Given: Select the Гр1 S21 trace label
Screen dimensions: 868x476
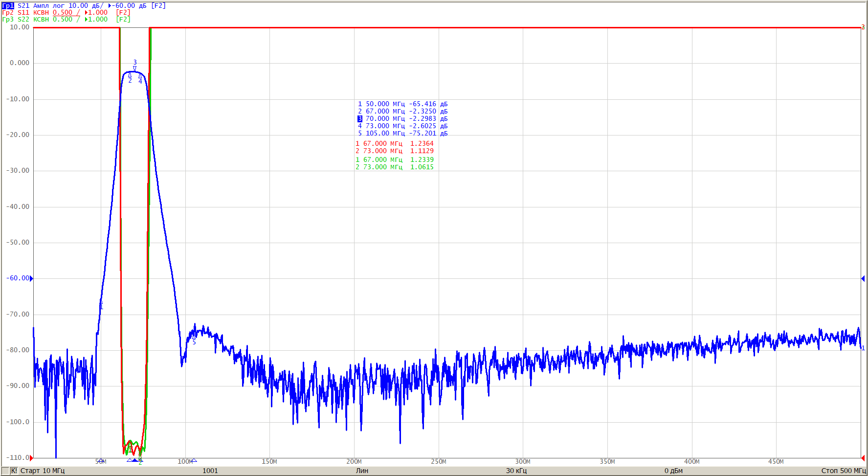Looking at the screenshot, I should point(8,6).
